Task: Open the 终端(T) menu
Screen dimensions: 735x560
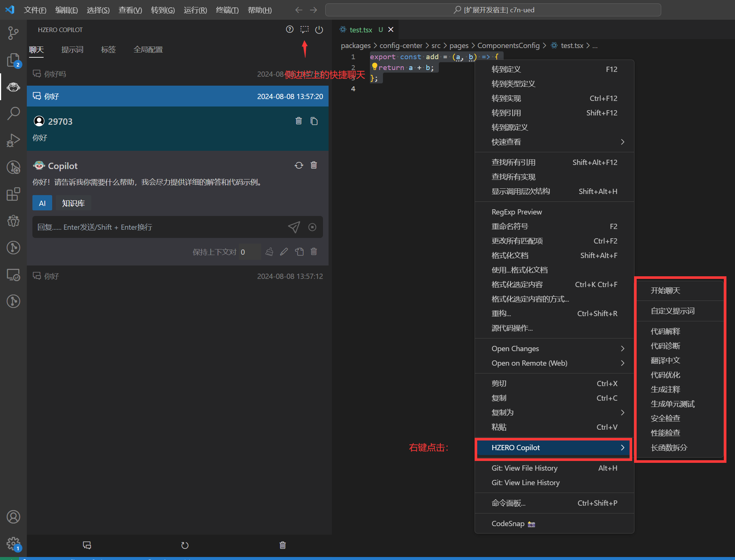Action: click(x=227, y=10)
